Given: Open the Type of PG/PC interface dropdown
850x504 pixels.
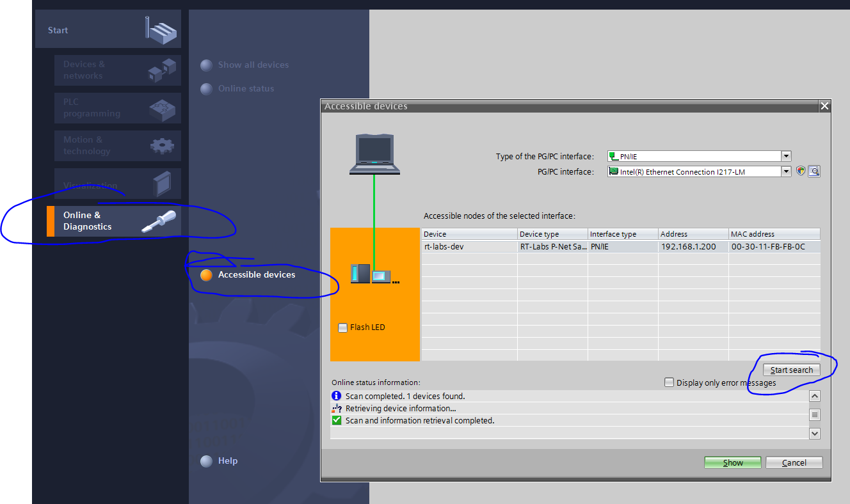Looking at the screenshot, I should (x=786, y=155).
